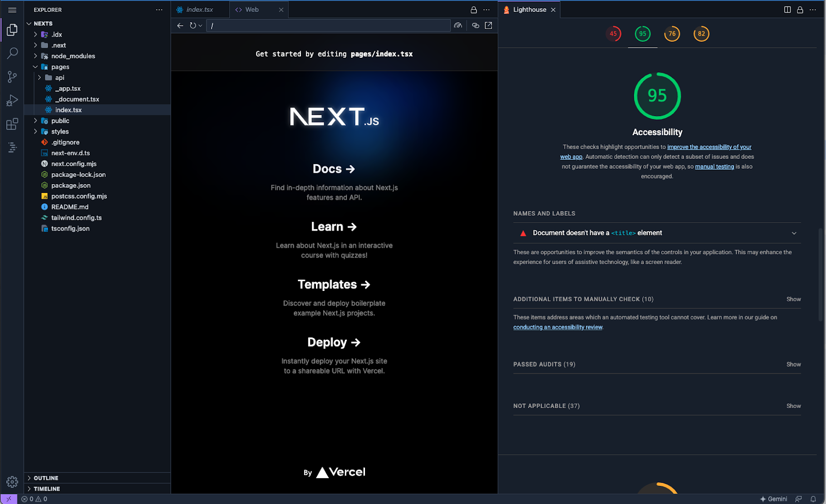
Task: Open the Explorer view in activity bar
Action: coord(12,30)
